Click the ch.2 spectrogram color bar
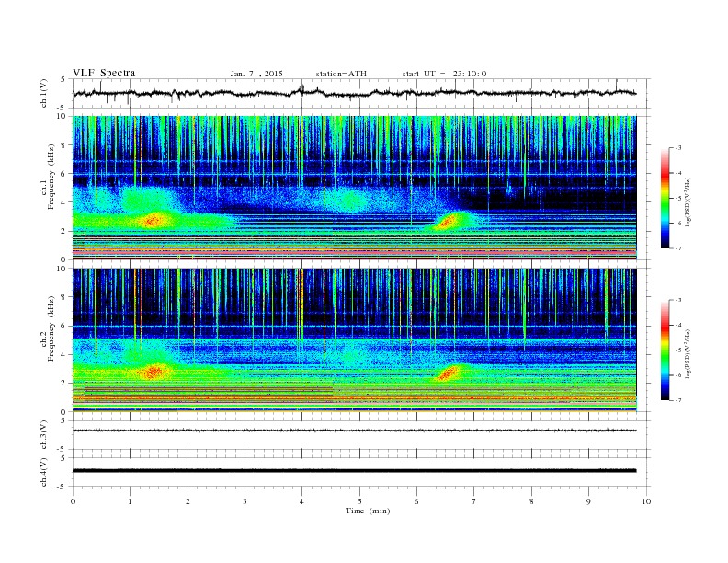The image size is (728, 563). click(x=665, y=350)
